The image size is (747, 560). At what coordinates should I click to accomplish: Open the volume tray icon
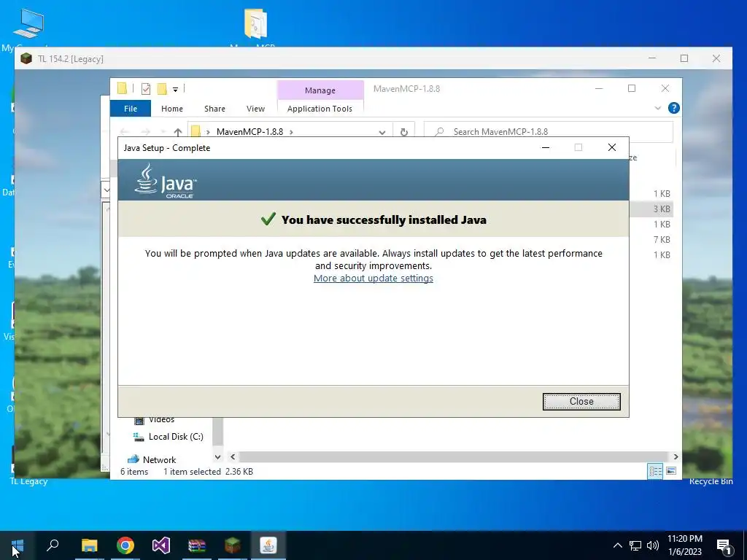click(653, 545)
